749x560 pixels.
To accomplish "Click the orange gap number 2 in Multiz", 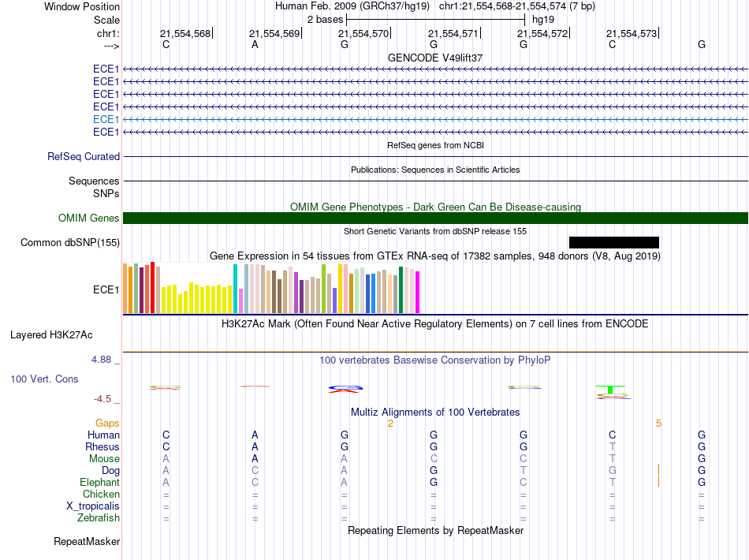I will [x=390, y=424].
